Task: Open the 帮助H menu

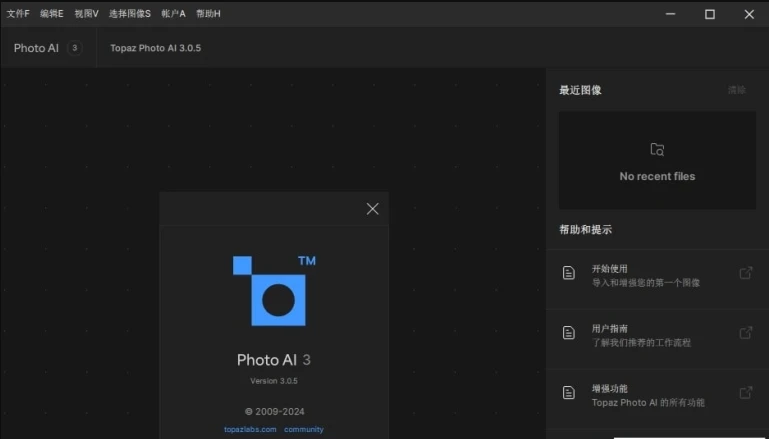Action: click(208, 14)
